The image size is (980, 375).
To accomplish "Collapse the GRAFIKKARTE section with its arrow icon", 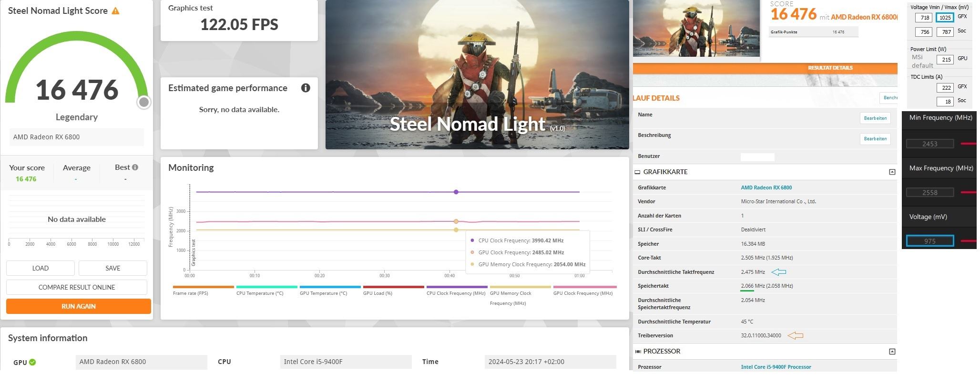I will pos(892,172).
